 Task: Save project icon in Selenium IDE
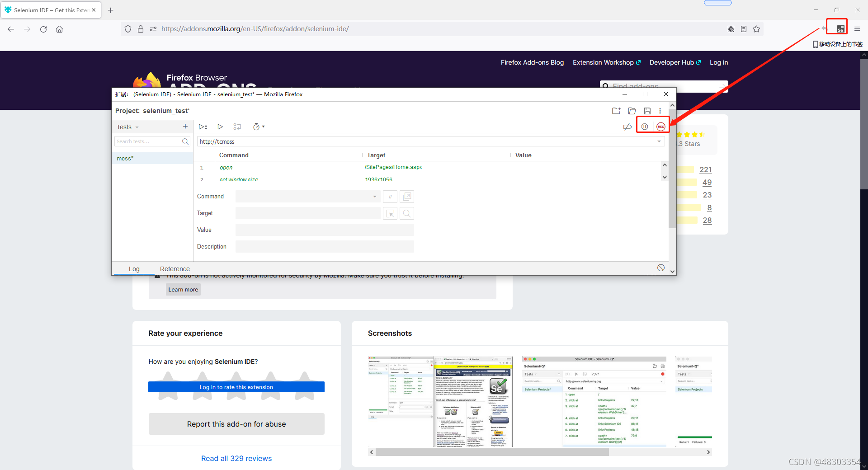pos(647,111)
